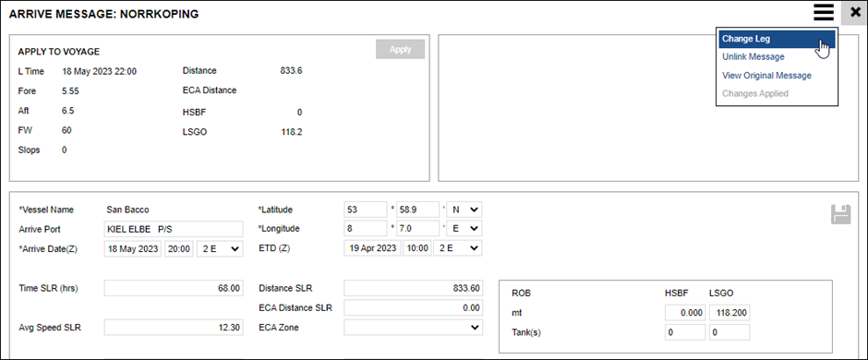Select the HSBF Tank(s) field

coord(685,332)
